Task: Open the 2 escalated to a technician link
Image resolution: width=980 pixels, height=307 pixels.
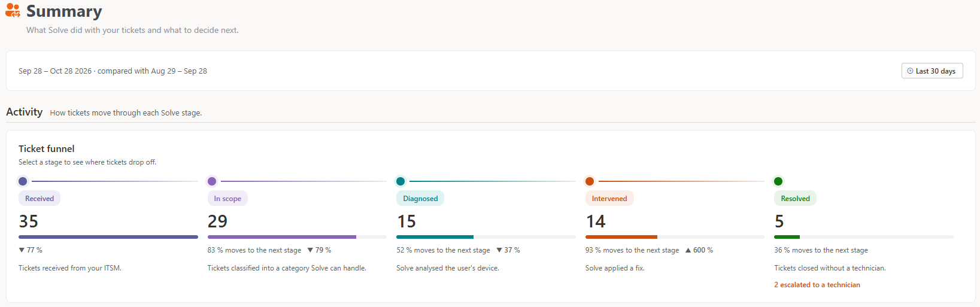Action: pyautogui.click(x=817, y=285)
